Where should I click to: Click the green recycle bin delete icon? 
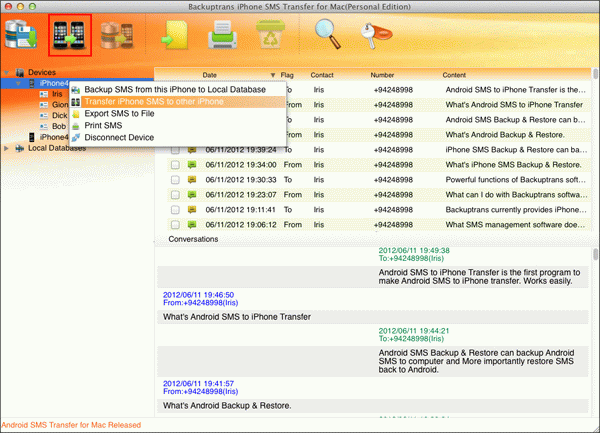[270, 34]
